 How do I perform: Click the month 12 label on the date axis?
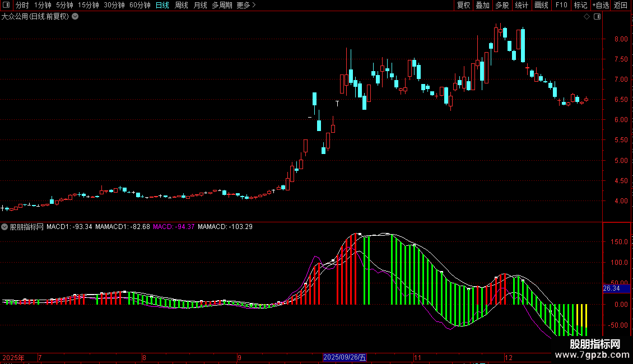(x=508, y=357)
